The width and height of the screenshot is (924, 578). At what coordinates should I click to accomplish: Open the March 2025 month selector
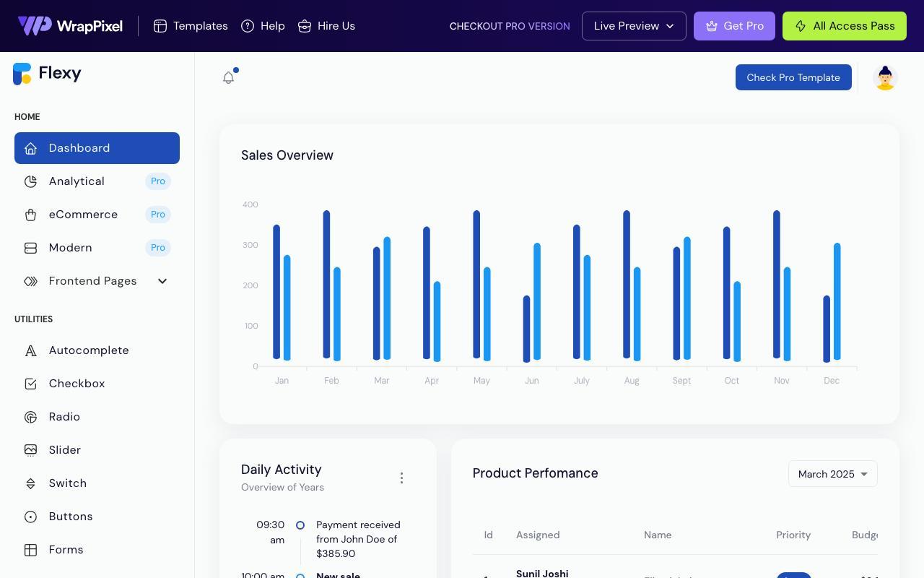832,474
